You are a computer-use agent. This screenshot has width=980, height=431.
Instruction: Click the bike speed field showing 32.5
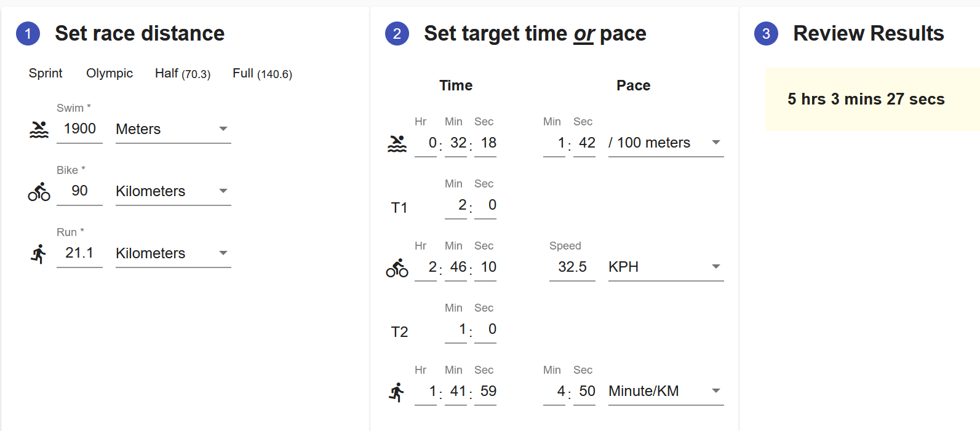tap(572, 267)
